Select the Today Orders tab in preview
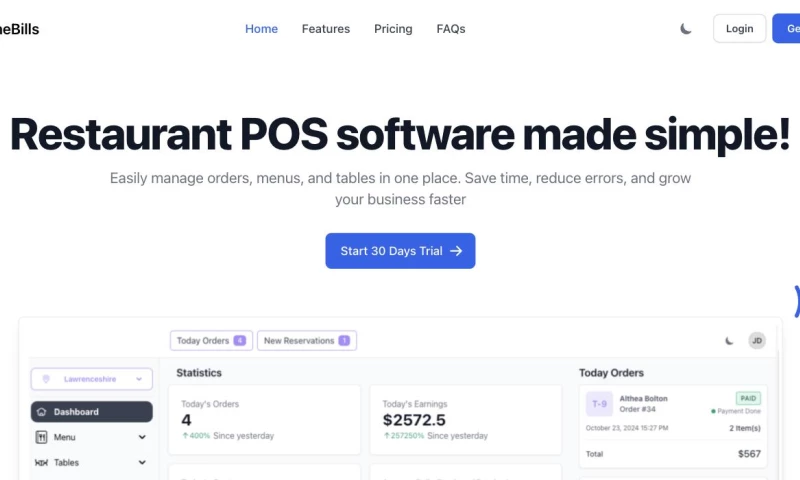Image resolution: width=800 pixels, height=480 pixels. (211, 341)
